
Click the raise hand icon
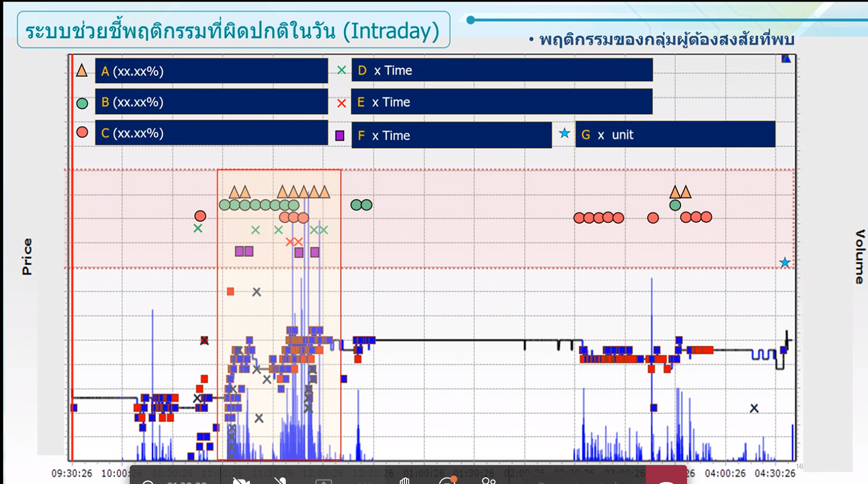(x=405, y=481)
